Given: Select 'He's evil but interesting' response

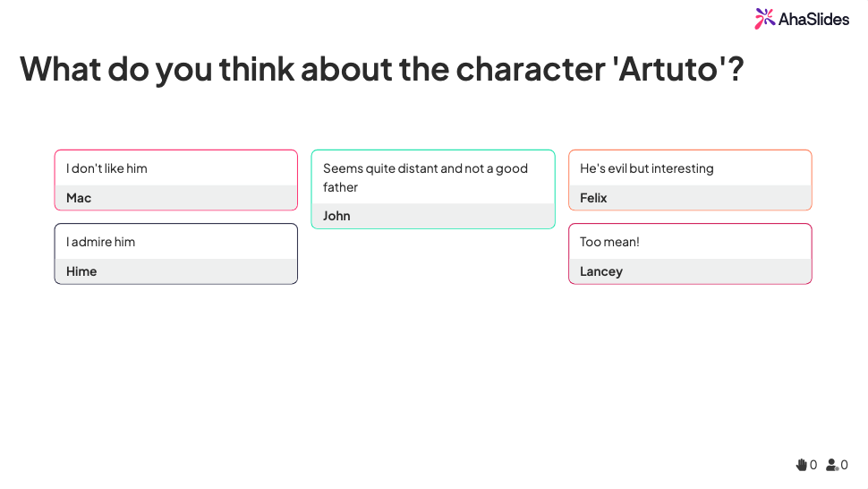Looking at the screenshot, I should click(646, 168).
